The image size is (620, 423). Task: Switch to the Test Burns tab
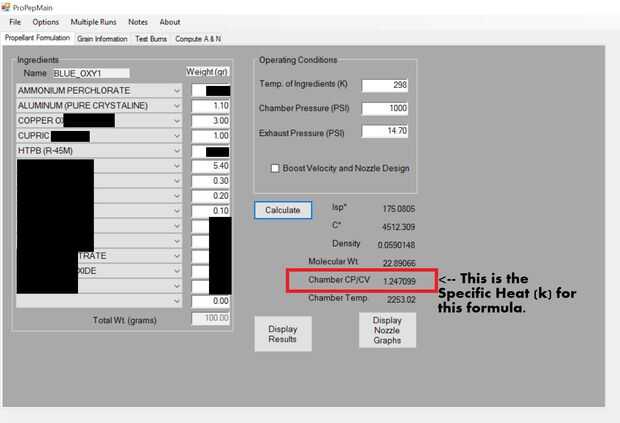(151, 39)
